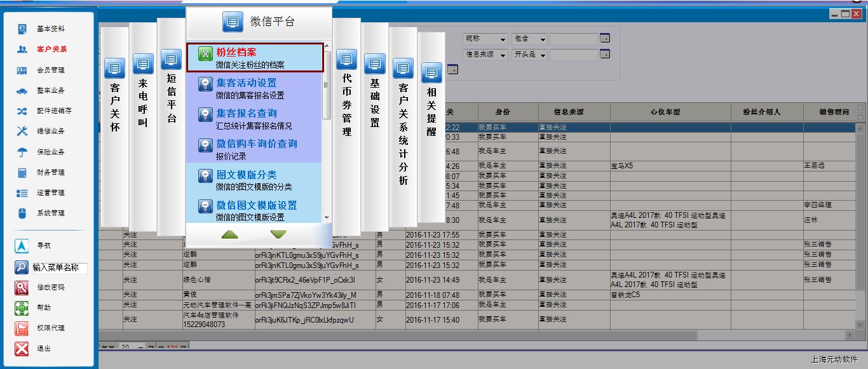868x369 pixels.
Task: Click the 退出 exit icon
Action: click(x=22, y=349)
